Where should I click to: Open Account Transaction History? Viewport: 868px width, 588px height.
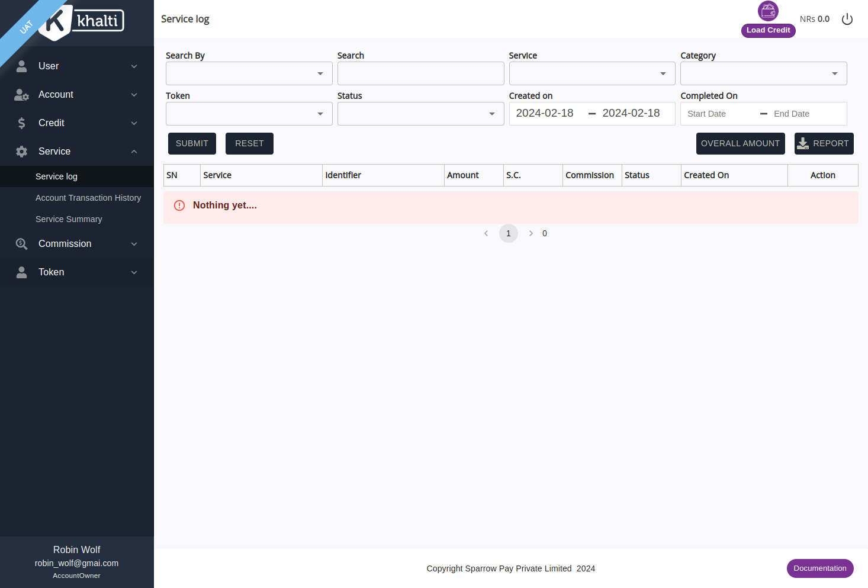77,198
